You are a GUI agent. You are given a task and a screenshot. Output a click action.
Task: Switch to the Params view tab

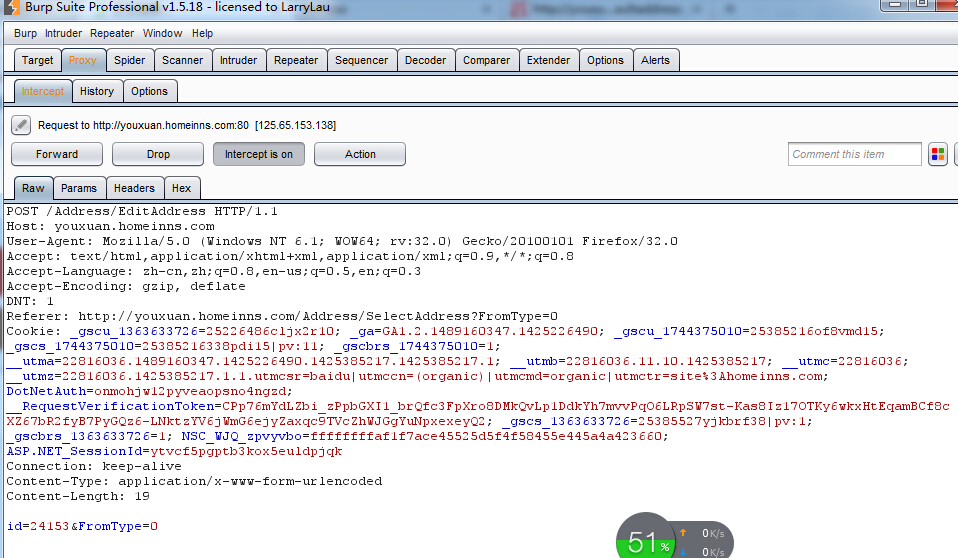pyautogui.click(x=79, y=188)
